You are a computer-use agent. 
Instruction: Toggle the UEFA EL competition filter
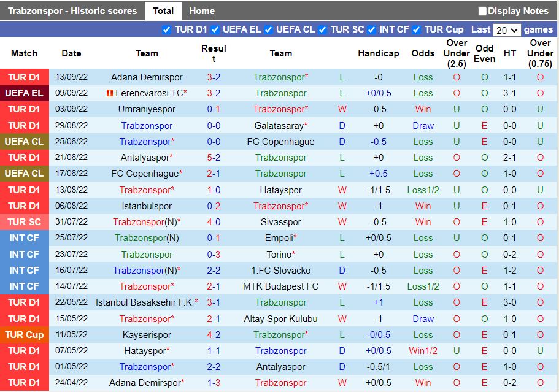pos(214,29)
